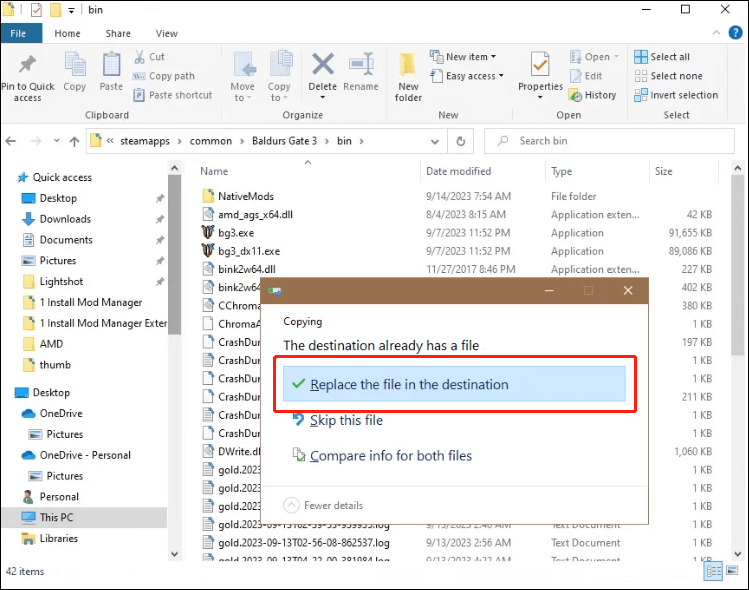Create a New folder
The image size is (749, 590).
tap(408, 77)
